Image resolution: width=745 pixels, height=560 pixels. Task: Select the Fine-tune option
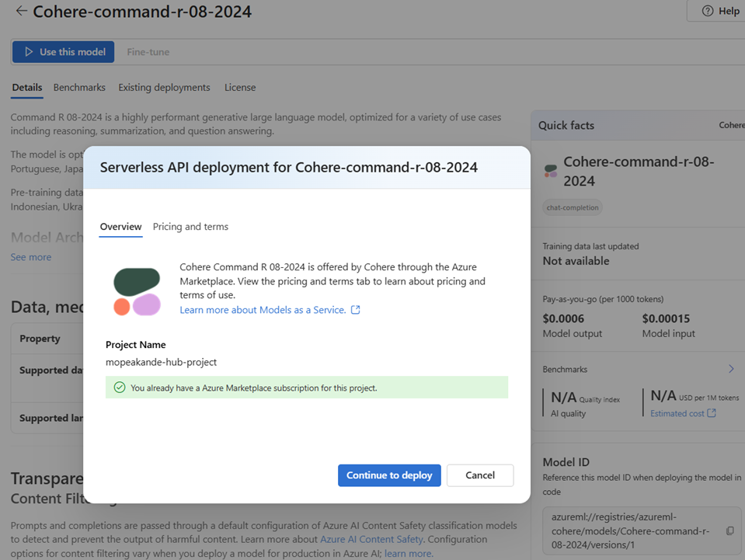pos(148,52)
